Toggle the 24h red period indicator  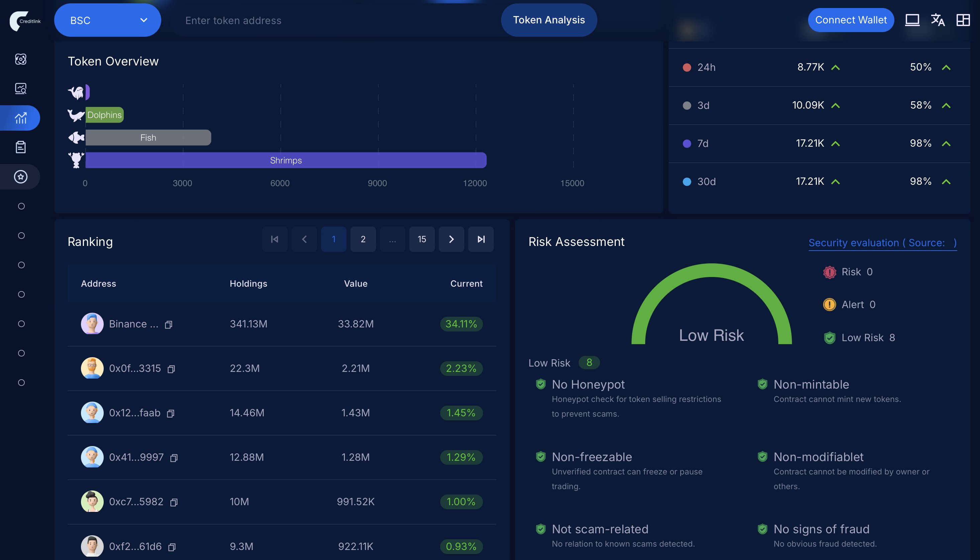click(687, 67)
